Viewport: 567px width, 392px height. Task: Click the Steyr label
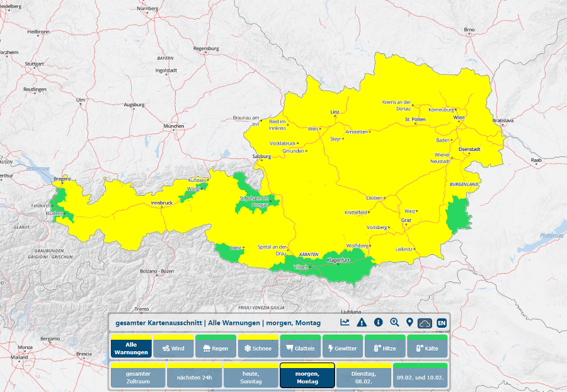click(x=336, y=139)
